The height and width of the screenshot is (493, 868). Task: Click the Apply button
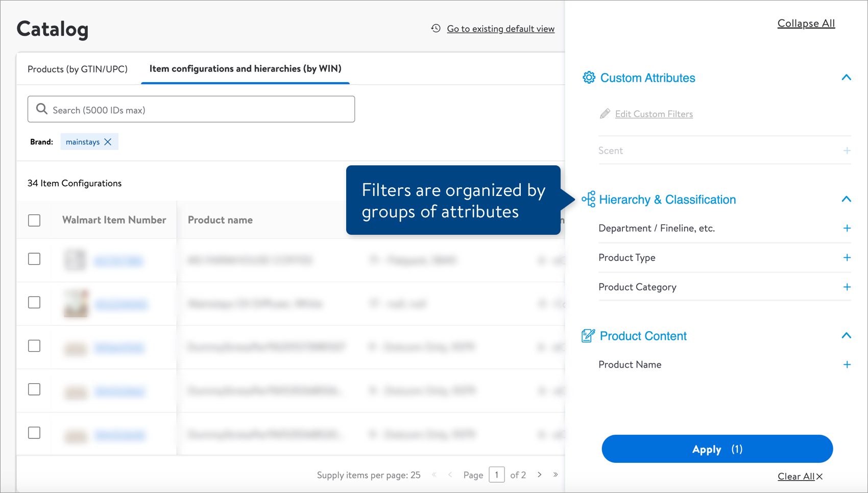(717, 449)
